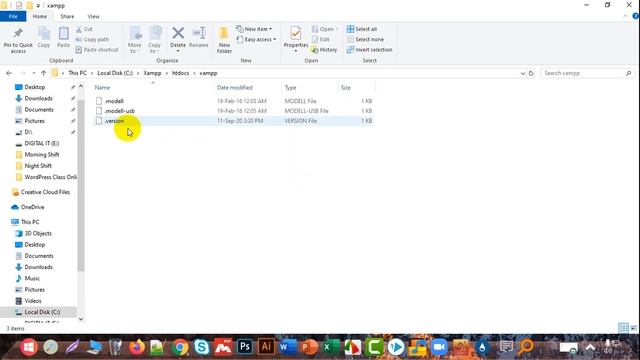Open Music folder in navigation pane
Screen dimensions: 640x360
(32, 278)
